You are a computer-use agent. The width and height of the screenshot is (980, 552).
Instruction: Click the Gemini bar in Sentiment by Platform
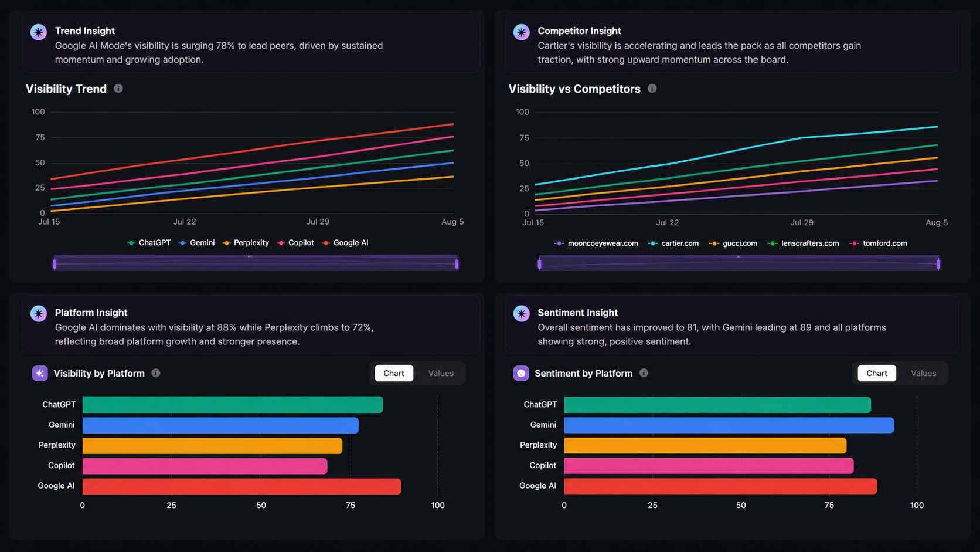[729, 425]
